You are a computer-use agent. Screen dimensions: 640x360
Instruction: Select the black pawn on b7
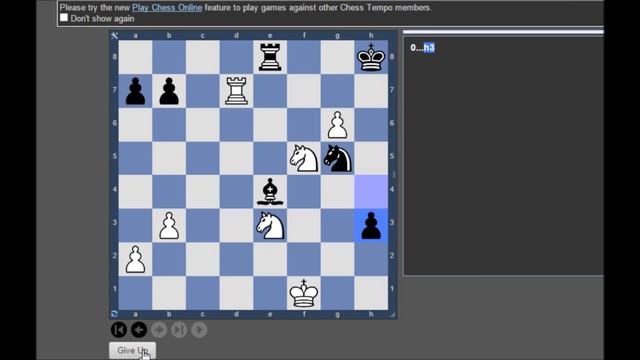point(169,91)
